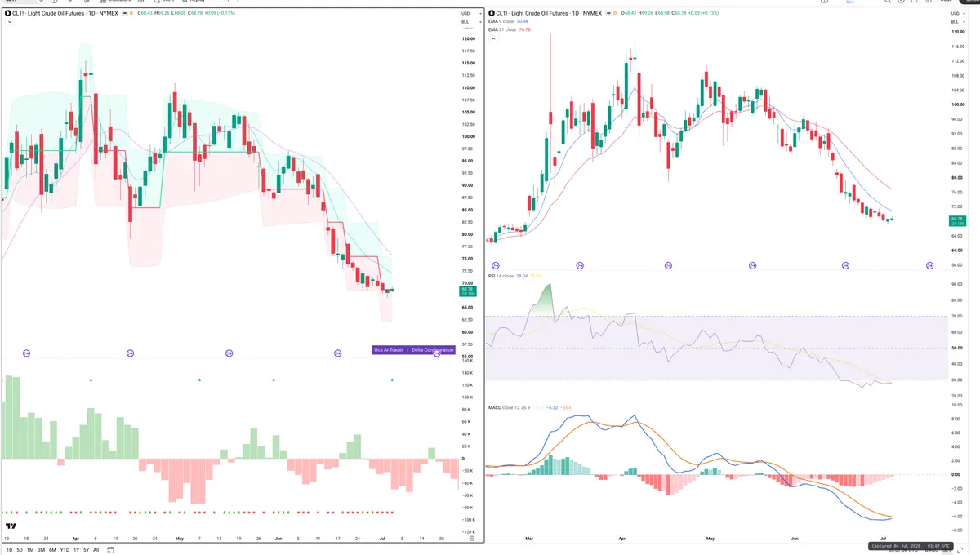980x555 pixels.
Task: Set time range to 1Y
Action: (x=77, y=550)
